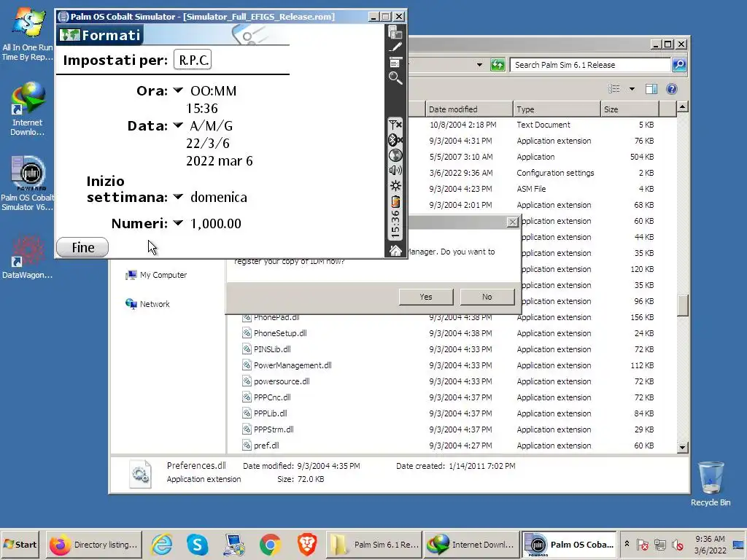The image size is (747, 560).
Task: Tap the magnifier find icon in Palm simulator
Action: tap(395, 77)
